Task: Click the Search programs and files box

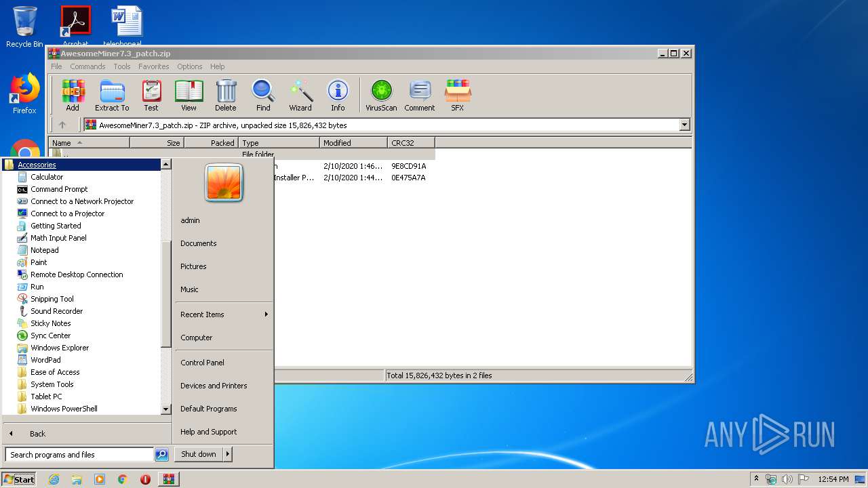Action: (x=79, y=455)
